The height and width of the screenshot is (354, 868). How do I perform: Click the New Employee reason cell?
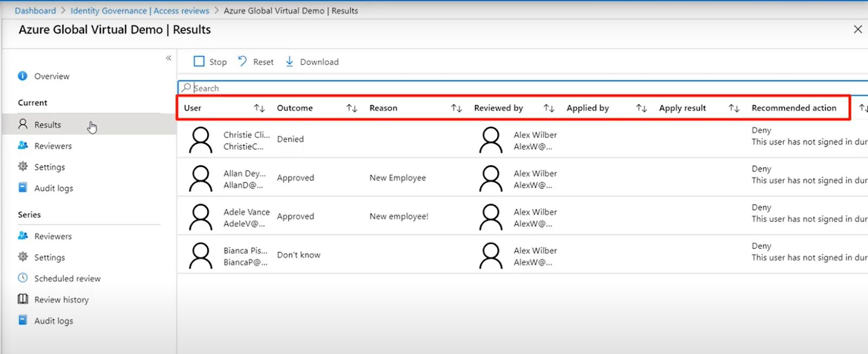click(x=398, y=178)
